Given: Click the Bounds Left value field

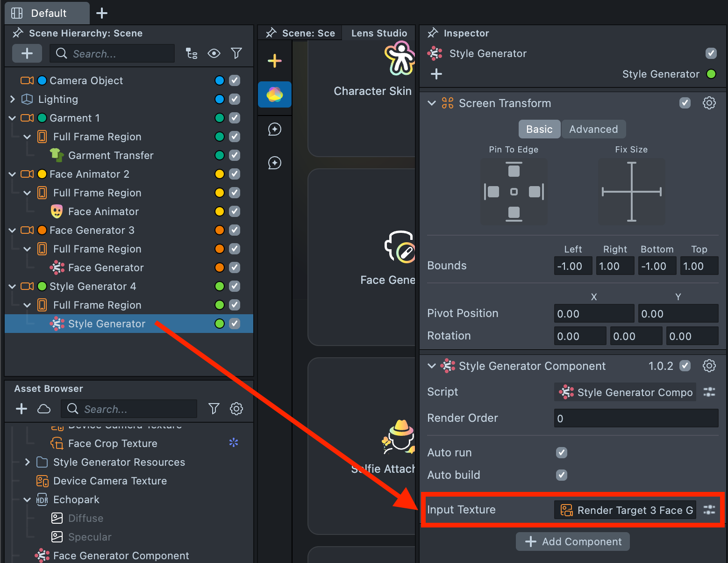Looking at the screenshot, I should pos(573,266).
